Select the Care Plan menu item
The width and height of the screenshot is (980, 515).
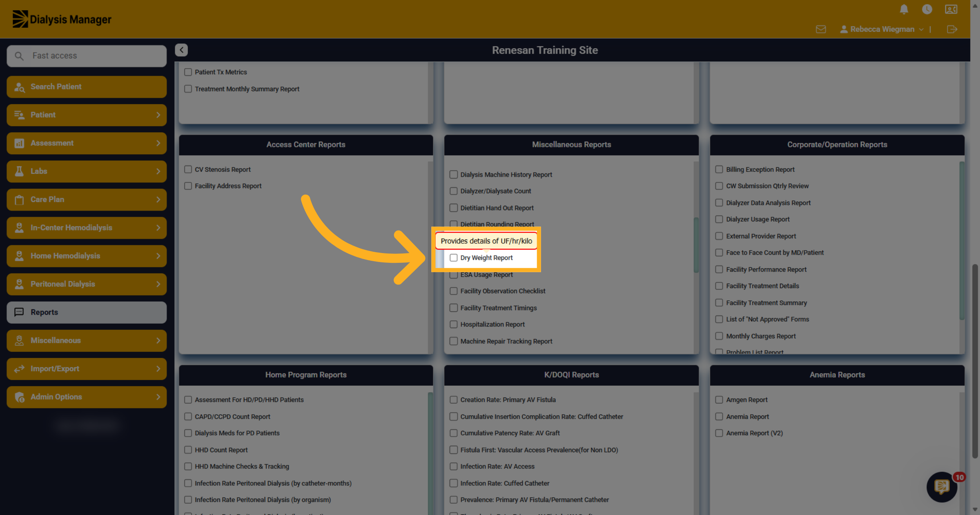[x=87, y=200]
